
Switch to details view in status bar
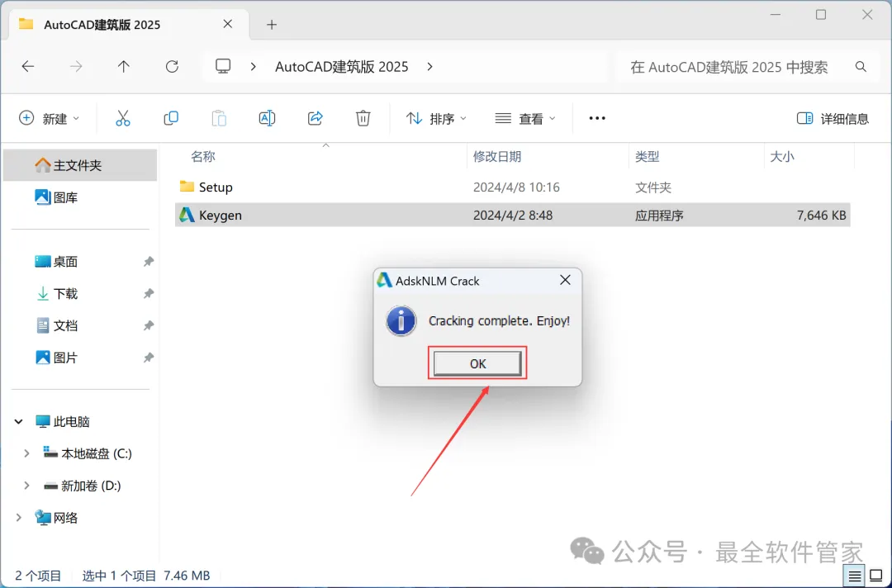[855, 576]
